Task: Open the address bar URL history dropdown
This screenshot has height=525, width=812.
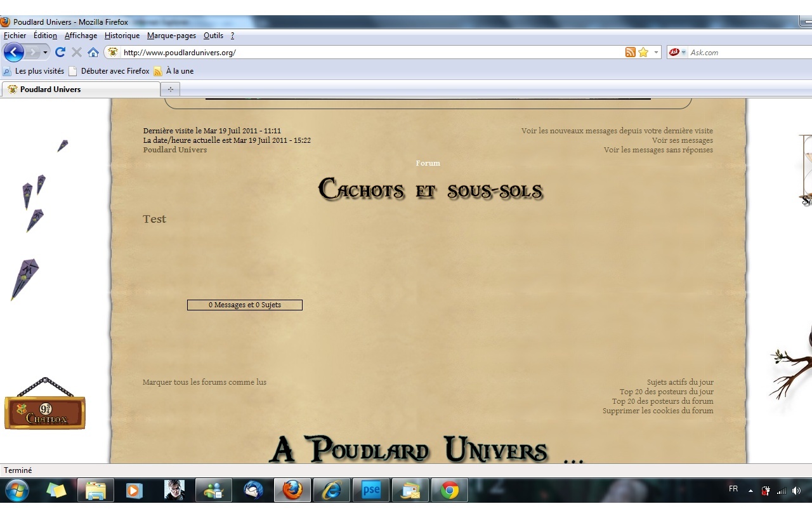Action: (657, 53)
